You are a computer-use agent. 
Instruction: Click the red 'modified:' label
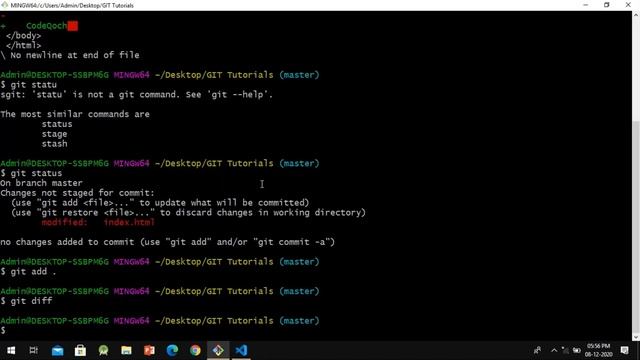[x=64, y=222]
